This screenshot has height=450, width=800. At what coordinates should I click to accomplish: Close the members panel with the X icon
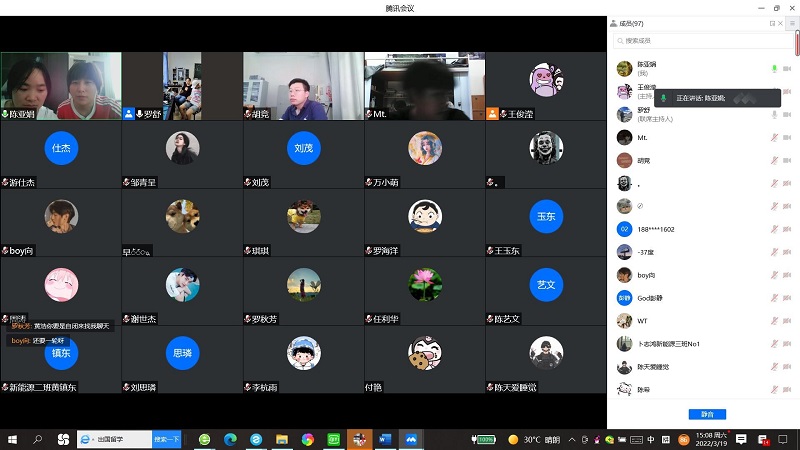point(780,23)
